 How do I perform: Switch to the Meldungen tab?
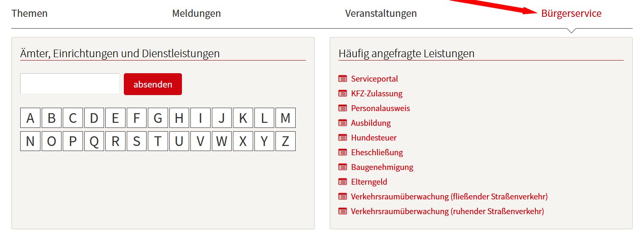[196, 13]
